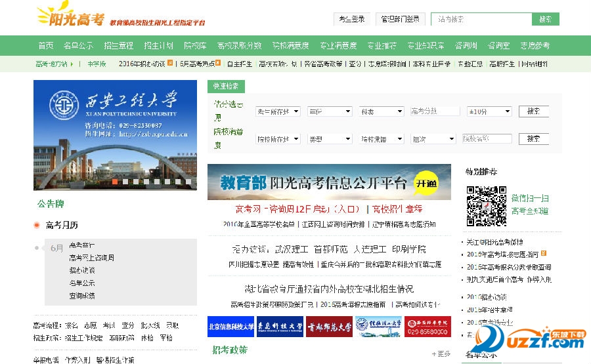The width and height of the screenshot is (591, 364).
Task: Open the 高校招生章程 red headline link
Action: tap(397, 209)
